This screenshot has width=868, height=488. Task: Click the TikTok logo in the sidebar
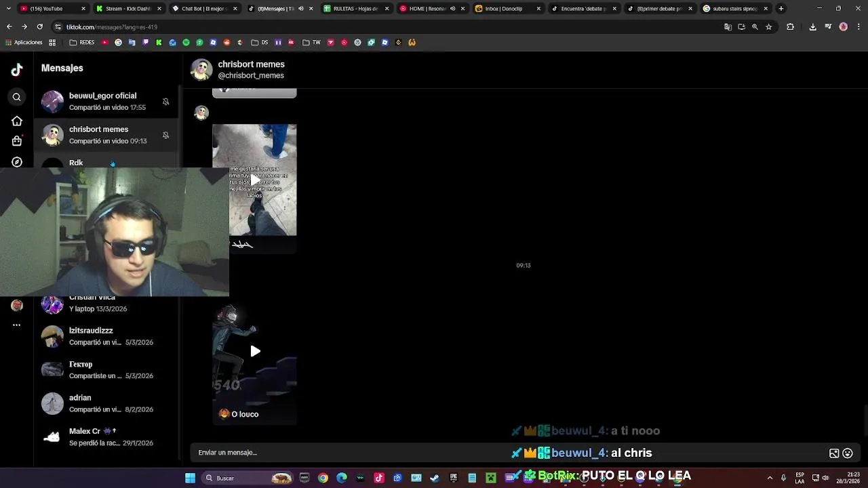(17, 69)
